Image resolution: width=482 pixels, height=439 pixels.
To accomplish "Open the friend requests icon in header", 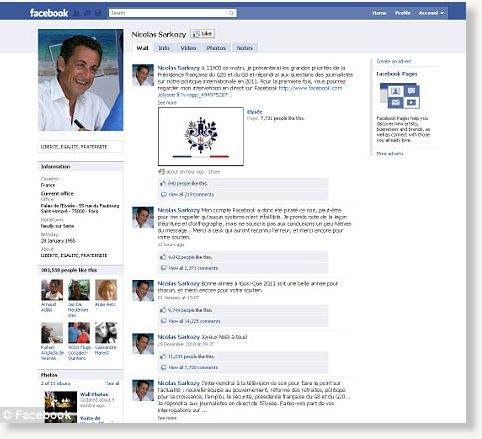I will pyautogui.click(x=77, y=13).
